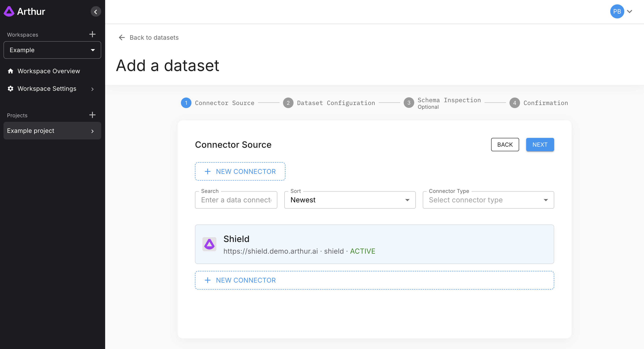Expand the user account menu chevron

(630, 11)
